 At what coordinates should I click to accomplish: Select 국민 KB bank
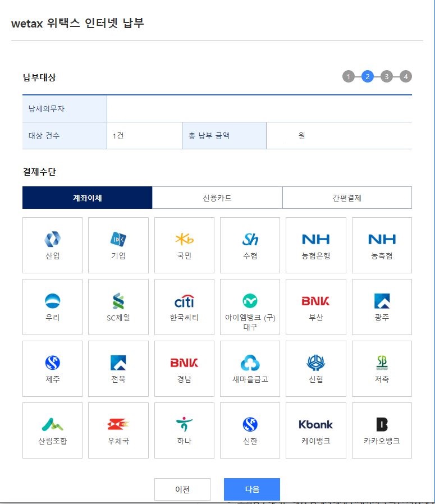pyautogui.click(x=184, y=245)
